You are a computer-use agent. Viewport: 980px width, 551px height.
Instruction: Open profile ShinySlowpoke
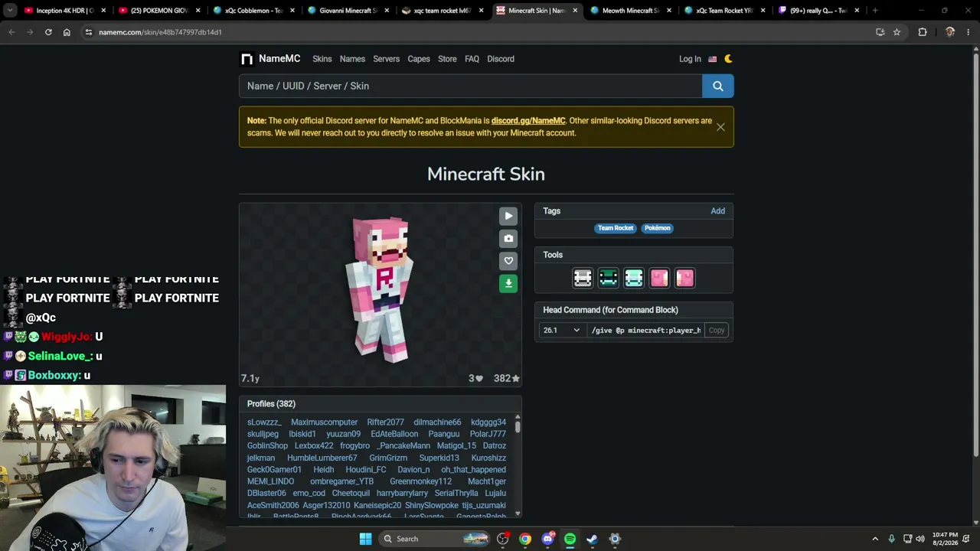pos(431,505)
